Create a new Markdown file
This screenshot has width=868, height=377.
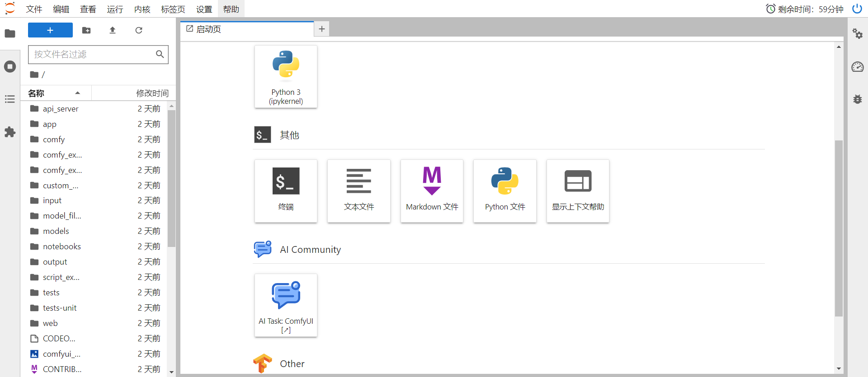pos(432,191)
